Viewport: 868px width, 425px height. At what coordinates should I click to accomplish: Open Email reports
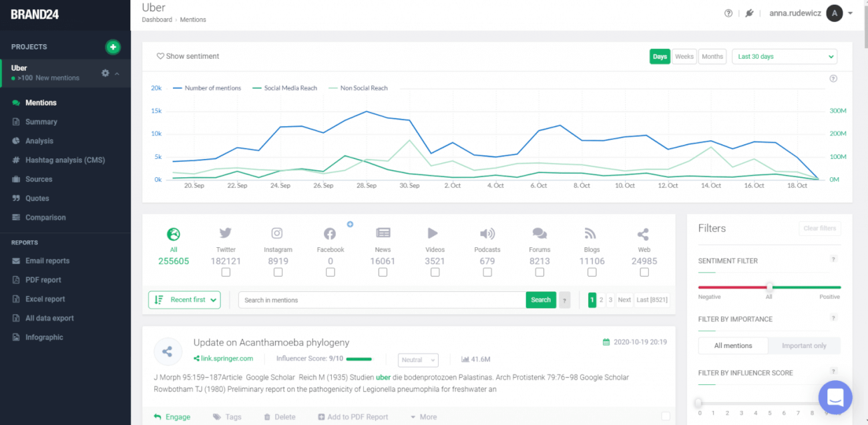(47, 261)
